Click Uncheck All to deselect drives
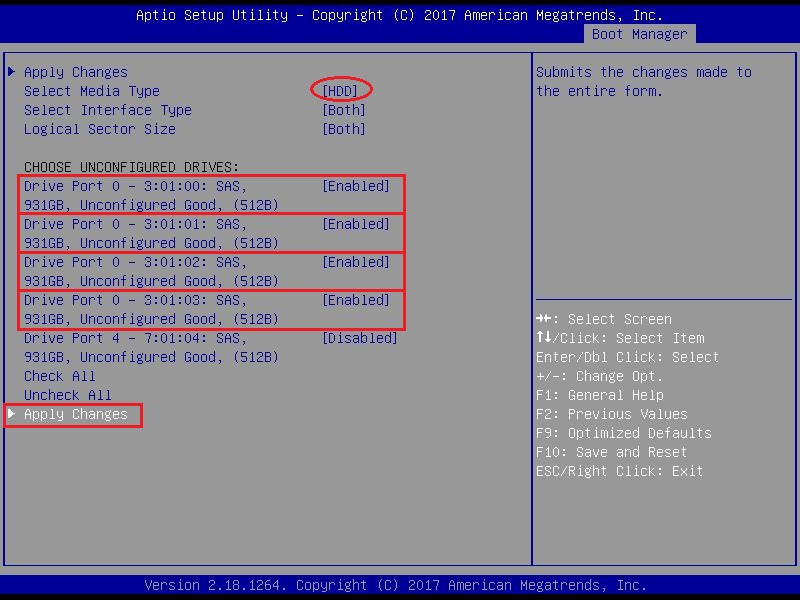Viewport: 800px width, 600px height. pyautogui.click(x=68, y=395)
